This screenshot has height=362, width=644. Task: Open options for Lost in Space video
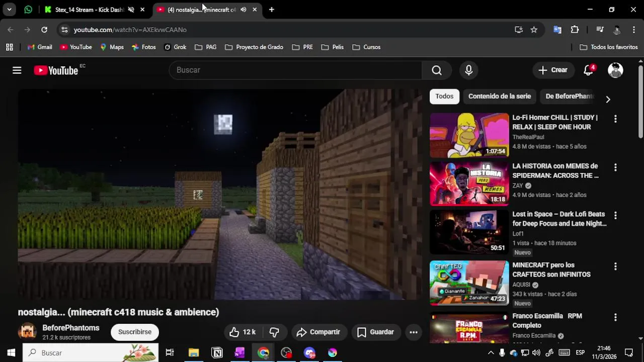615,216
